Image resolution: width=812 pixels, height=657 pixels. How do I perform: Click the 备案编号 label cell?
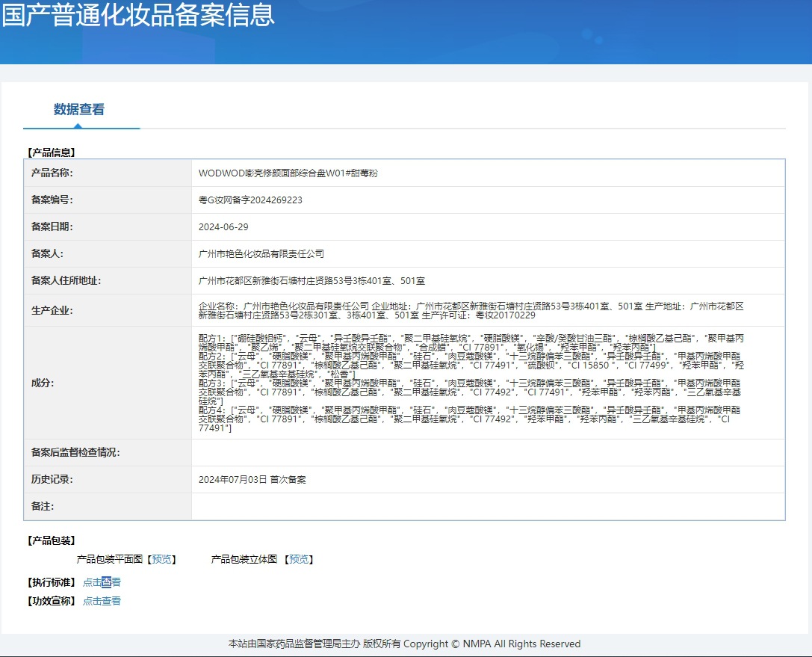(108, 200)
